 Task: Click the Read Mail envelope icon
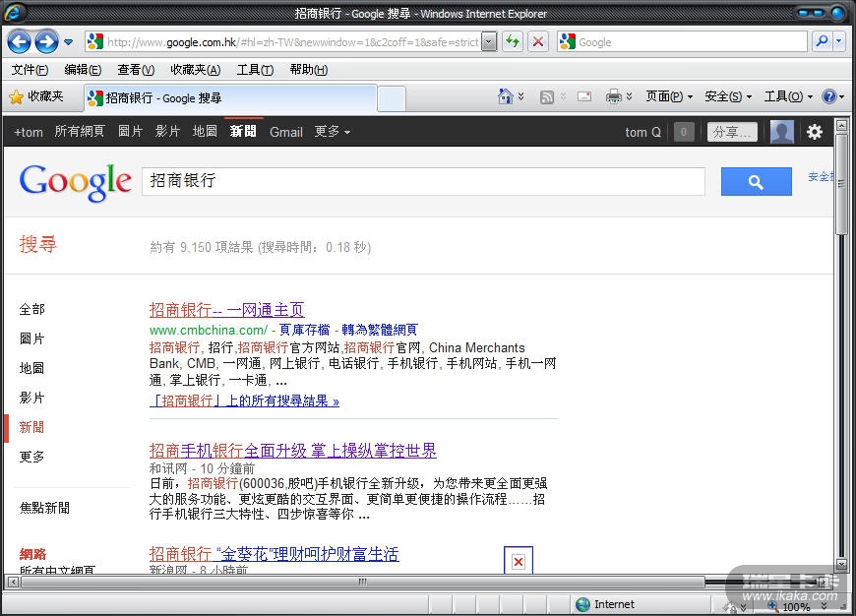coord(583,96)
